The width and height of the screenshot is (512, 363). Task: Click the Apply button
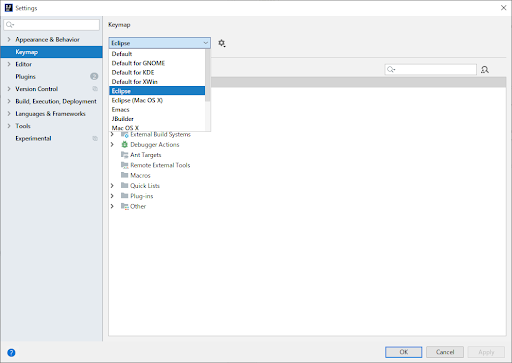point(486,352)
